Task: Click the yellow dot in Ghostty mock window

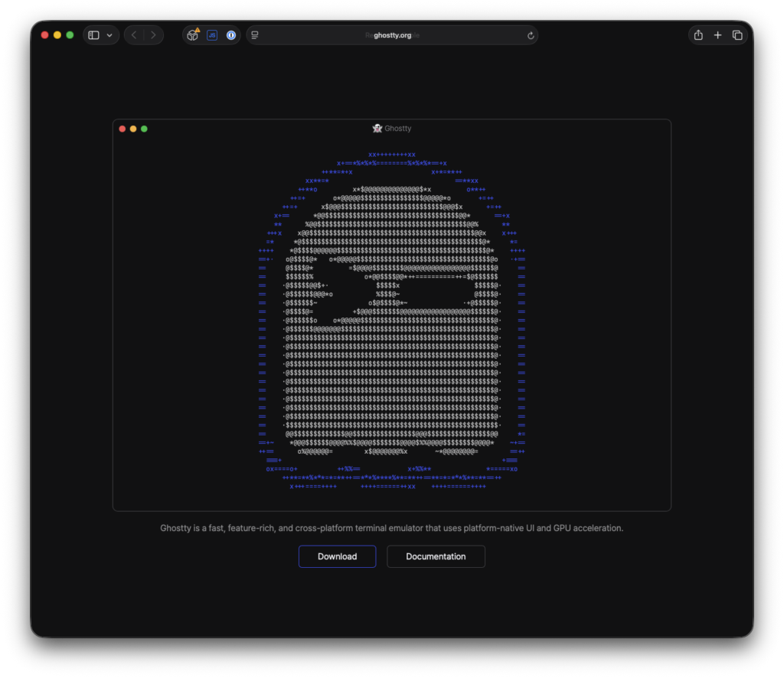Action: [x=133, y=129]
